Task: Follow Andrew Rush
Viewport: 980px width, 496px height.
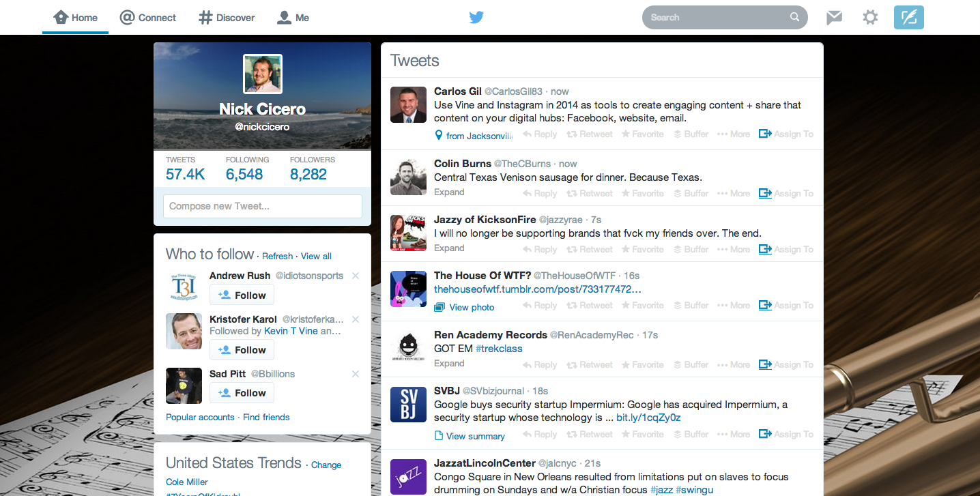Action: [x=242, y=295]
